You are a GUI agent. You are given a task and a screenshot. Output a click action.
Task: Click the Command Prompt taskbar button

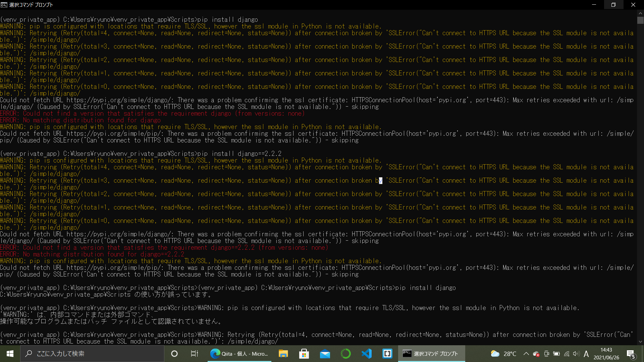tap(431, 354)
